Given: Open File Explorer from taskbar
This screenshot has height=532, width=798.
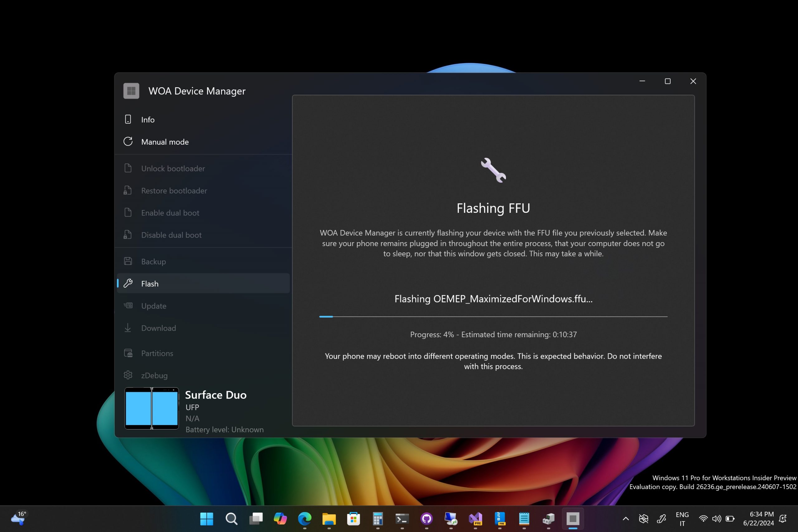Looking at the screenshot, I should [x=329, y=519].
